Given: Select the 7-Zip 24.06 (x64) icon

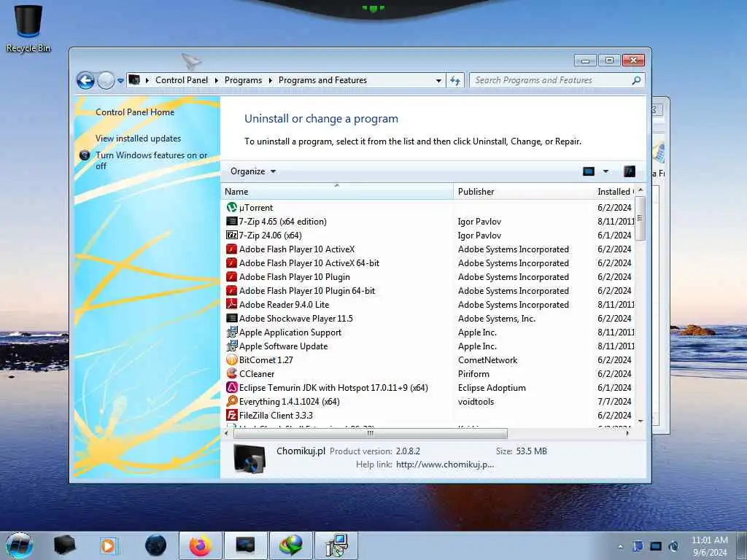Looking at the screenshot, I should tap(231, 235).
